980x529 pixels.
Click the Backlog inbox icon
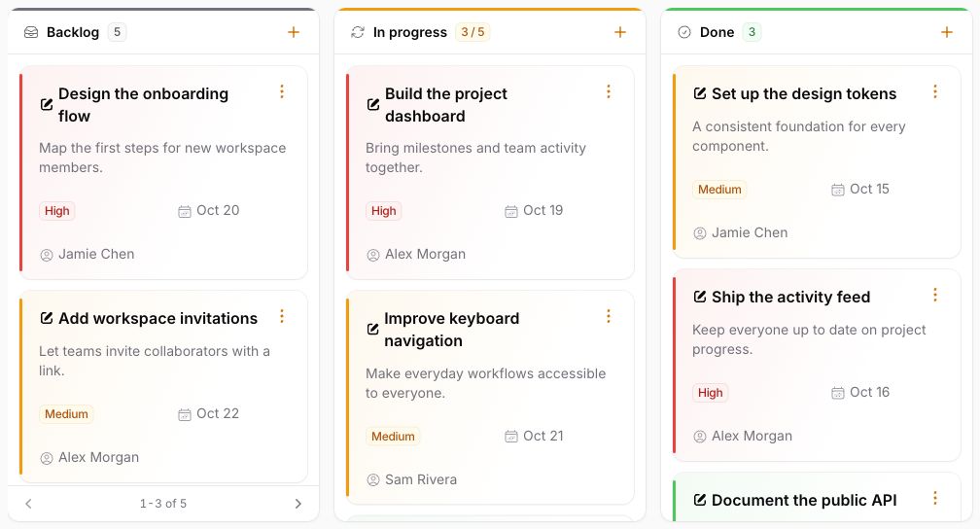pyautogui.click(x=31, y=32)
